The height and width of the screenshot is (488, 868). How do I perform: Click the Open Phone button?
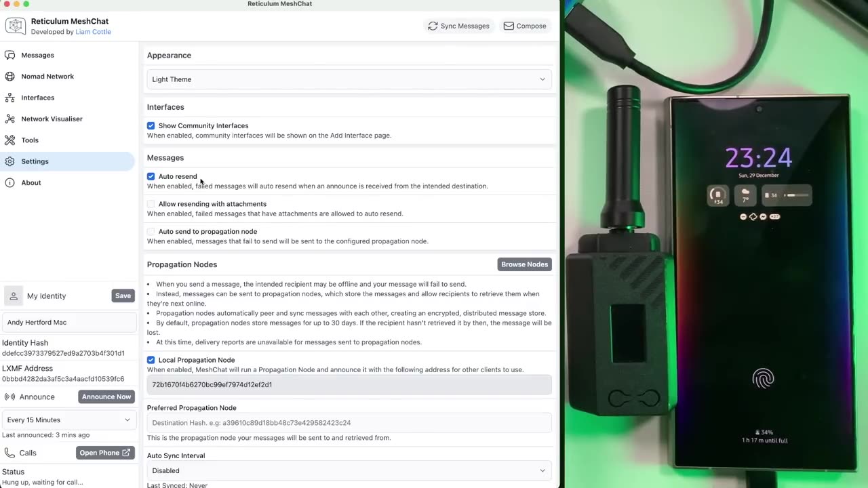105,453
